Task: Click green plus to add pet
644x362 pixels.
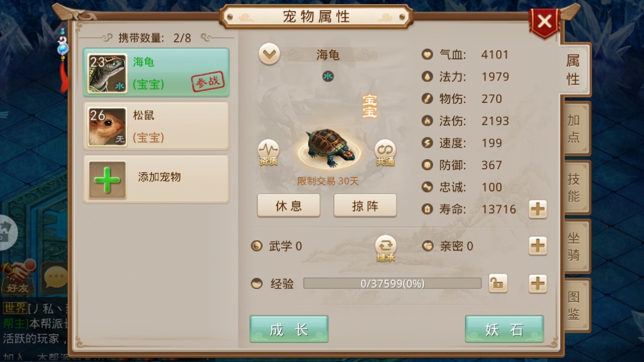Action: 107,179
